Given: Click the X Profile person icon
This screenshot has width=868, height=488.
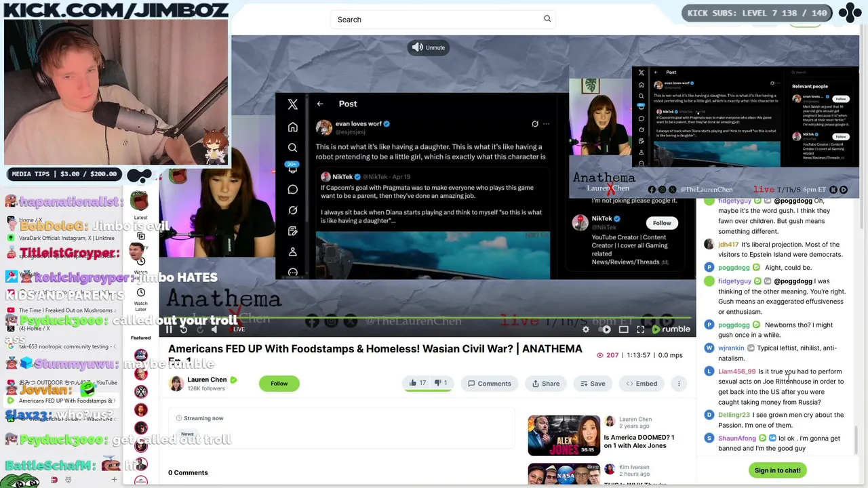Looking at the screenshot, I should 292,251.
